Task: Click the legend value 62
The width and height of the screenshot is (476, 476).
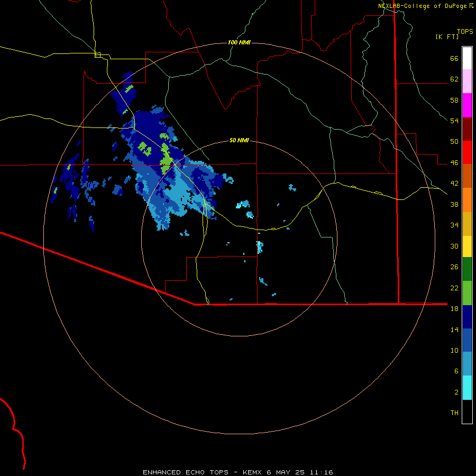Action: (x=454, y=79)
